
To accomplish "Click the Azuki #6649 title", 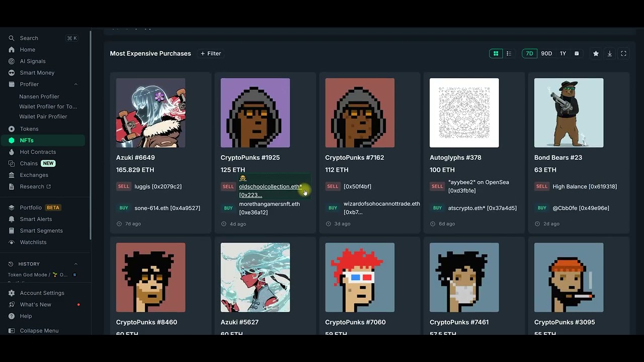I will click(135, 157).
